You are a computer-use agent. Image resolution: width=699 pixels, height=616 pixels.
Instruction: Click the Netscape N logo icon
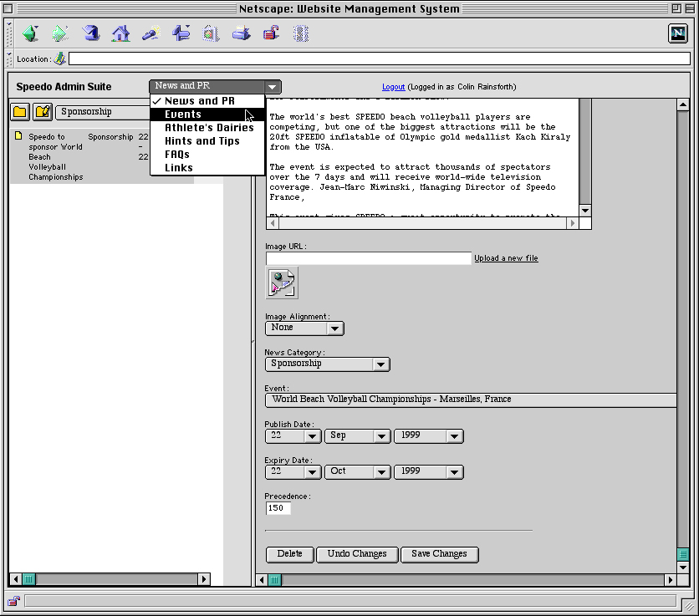(x=677, y=33)
